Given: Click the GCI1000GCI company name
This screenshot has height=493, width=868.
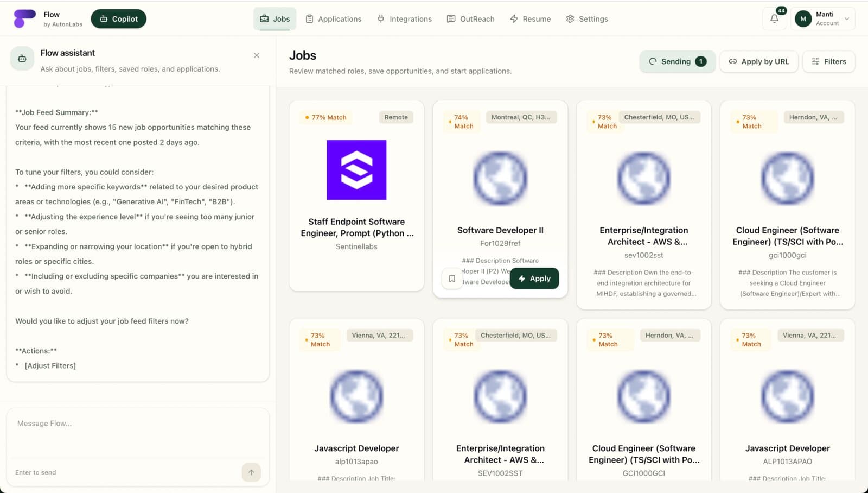Looking at the screenshot, I should point(644,473).
